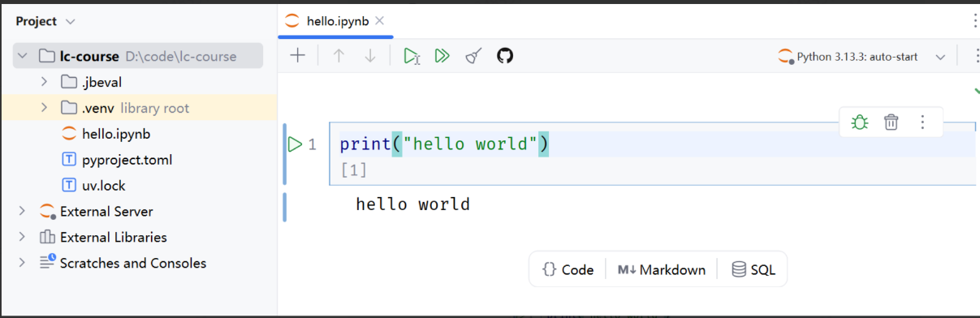Debug cell using the bug icon

pyautogui.click(x=860, y=122)
